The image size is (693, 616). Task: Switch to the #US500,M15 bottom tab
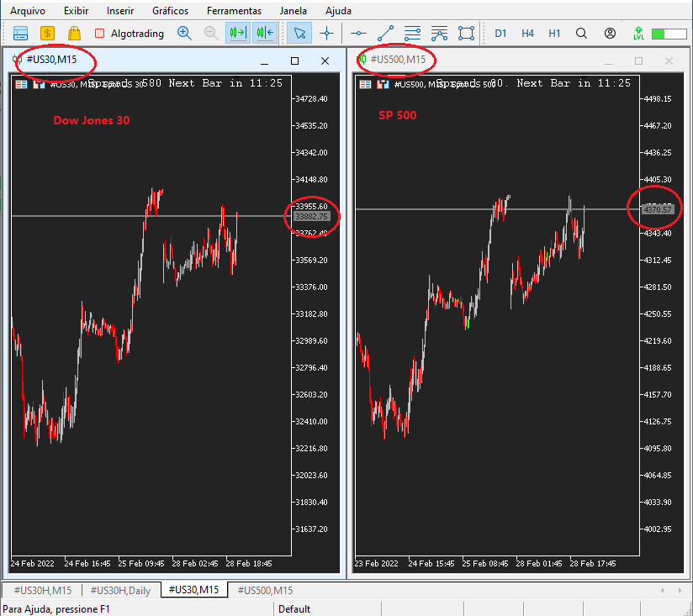point(265,591)
